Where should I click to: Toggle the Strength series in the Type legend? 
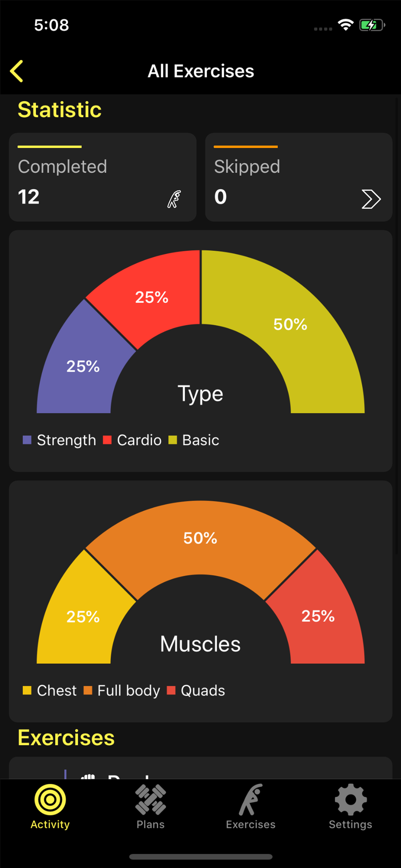pyautogui.click(x=59, y=440)
